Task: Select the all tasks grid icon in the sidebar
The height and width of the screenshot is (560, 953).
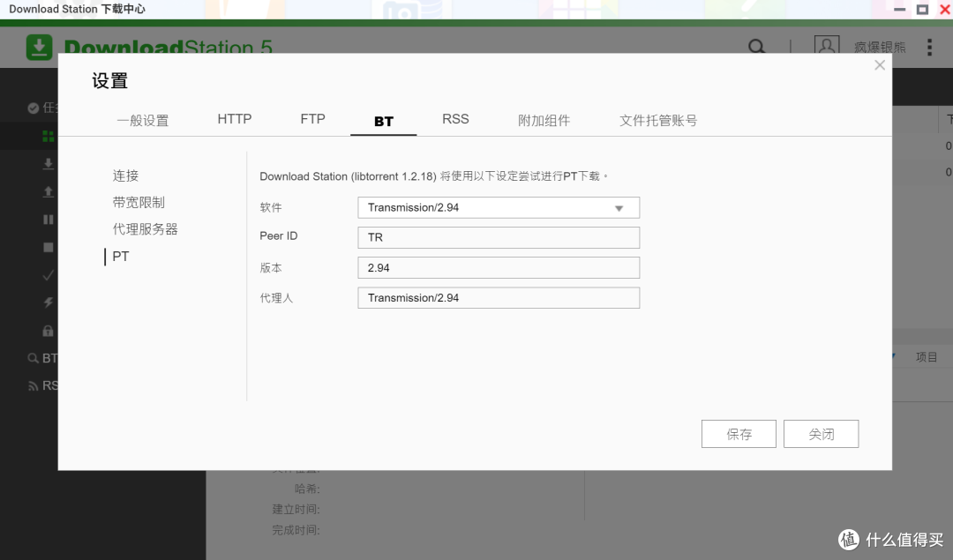Action: [x=48, y=136]
